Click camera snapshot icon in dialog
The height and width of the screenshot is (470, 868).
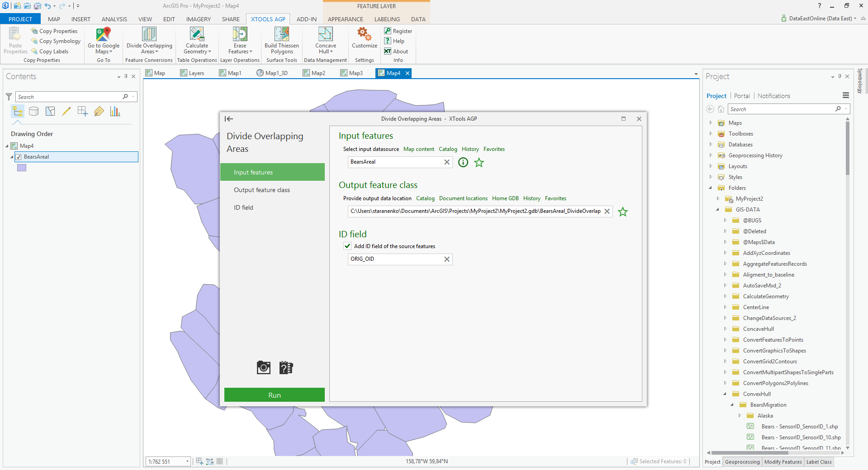coord(263,367)
